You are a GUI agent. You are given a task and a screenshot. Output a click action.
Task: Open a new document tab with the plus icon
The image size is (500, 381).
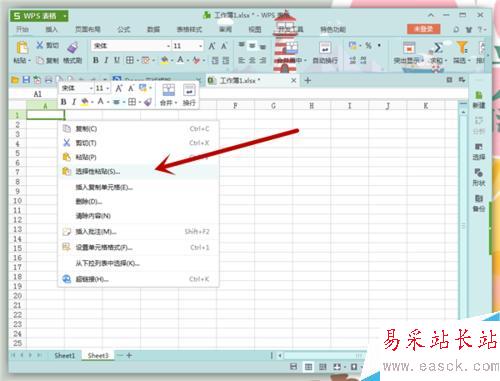[x=308, y=80]
